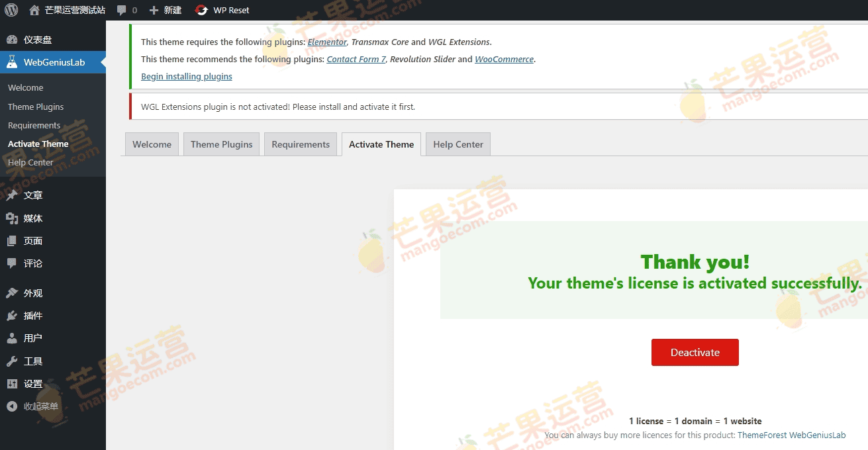Select Help Center in sidebar submenu
Viewport: 868px width, 450px height.
[30, 162]
